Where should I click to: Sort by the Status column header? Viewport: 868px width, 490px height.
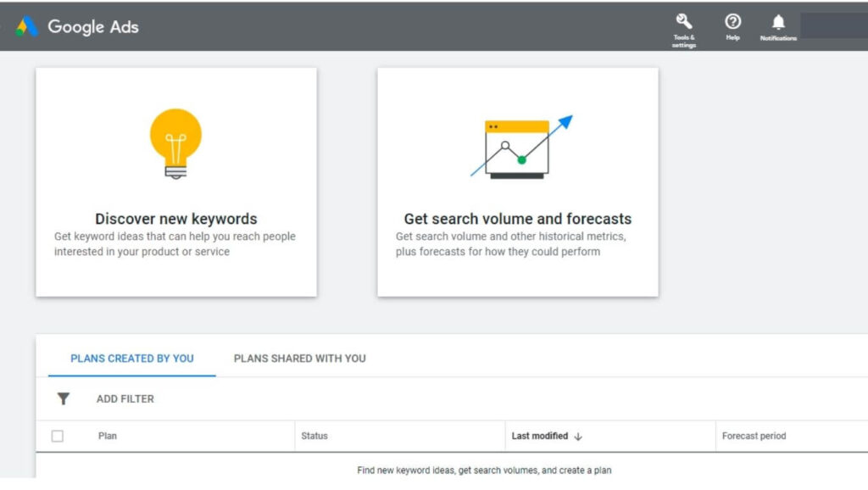pyautogui.click(x=314, y=437)
